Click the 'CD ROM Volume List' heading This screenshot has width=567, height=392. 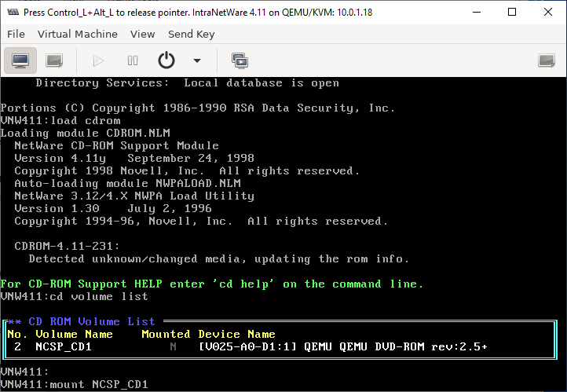click(x=92, y=321)
